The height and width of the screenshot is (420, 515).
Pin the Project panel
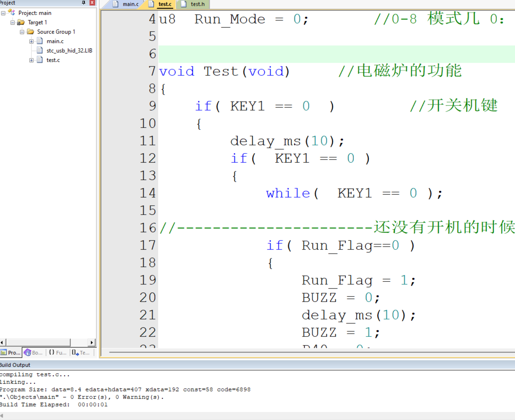click(x=84, y=3)
